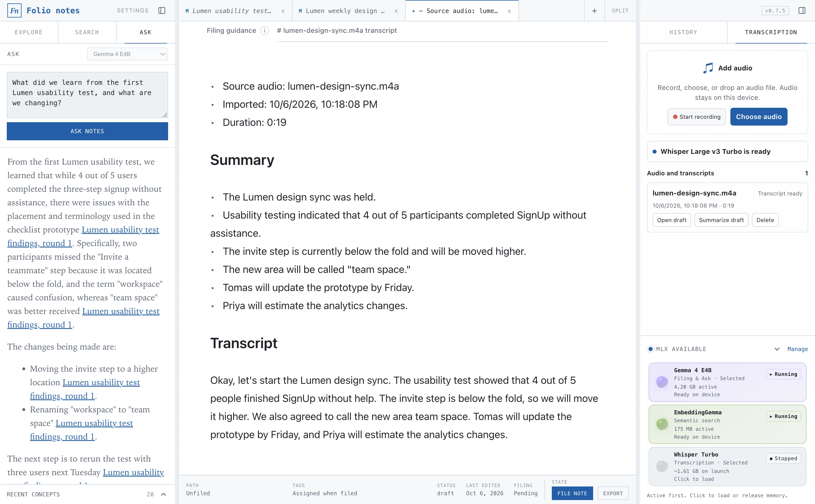Expand the Recent Concepts panel

163,494
